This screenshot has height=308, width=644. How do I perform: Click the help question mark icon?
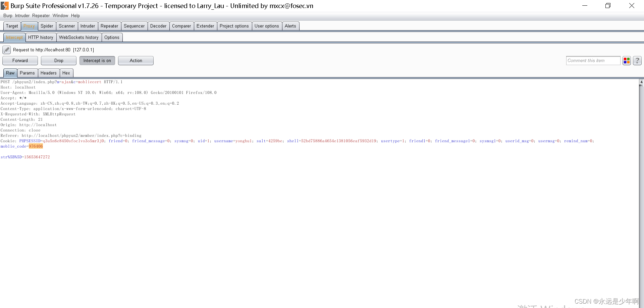tap(637, 61)
